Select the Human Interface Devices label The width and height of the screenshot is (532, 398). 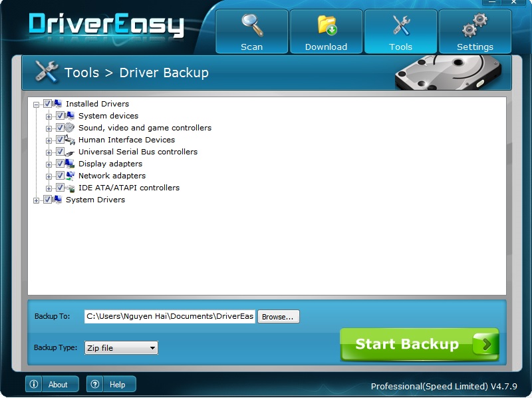tap(126, 140)
